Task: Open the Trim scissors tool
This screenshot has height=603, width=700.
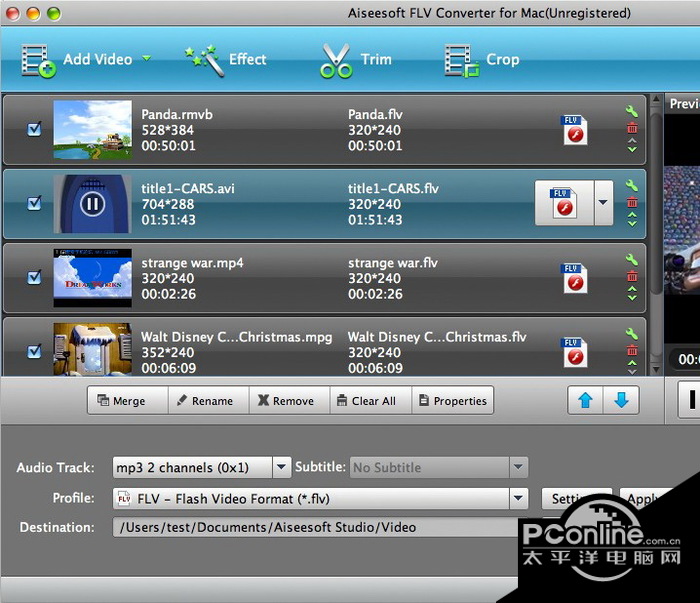Action: click(x=356, y=60)
